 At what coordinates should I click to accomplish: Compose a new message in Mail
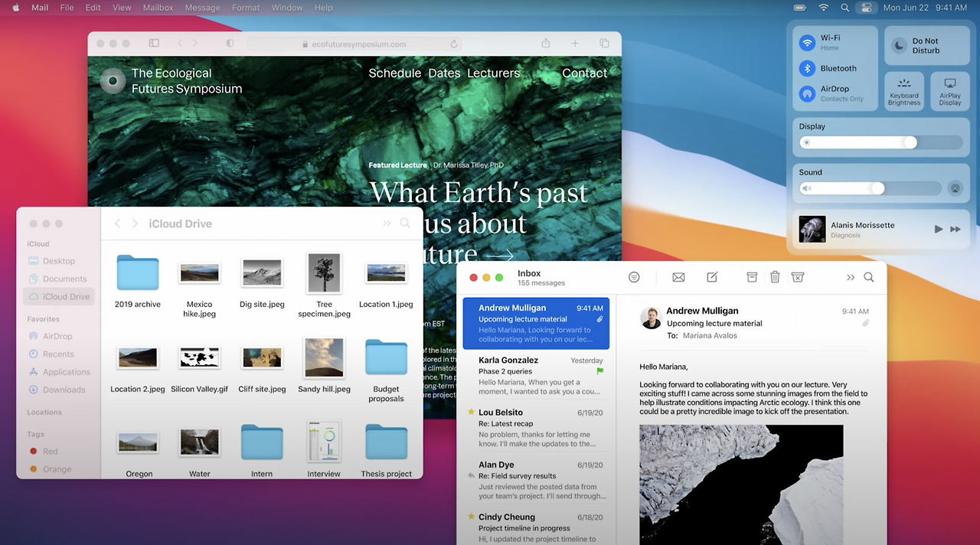coord(712,277)
